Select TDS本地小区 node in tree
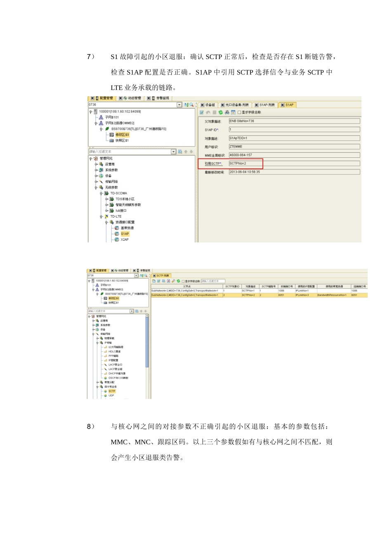Image resolution: width=392 pixels, height=555 pixels. coord(125,199)
